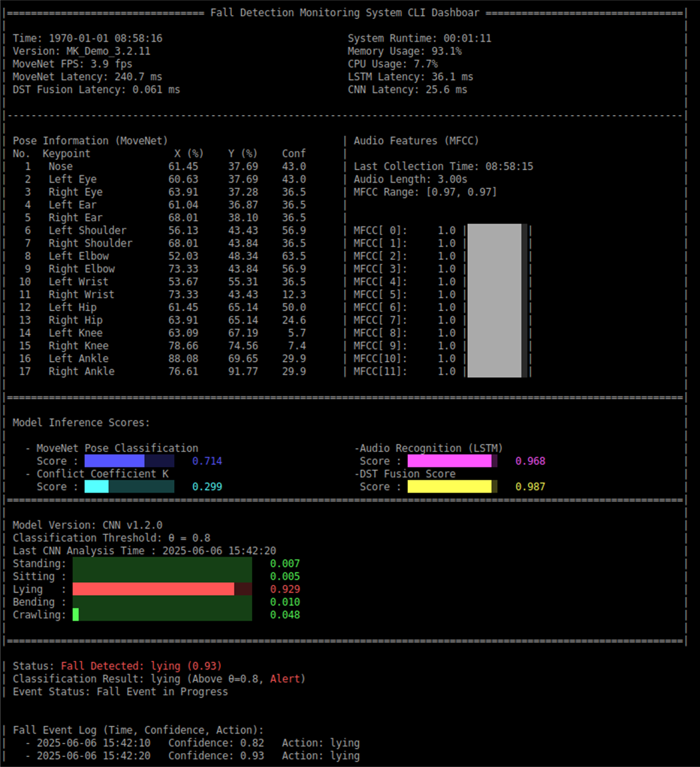The image size is (700, 767).
Task: Click the pose score value '0.714'
Action: [207, 461]
